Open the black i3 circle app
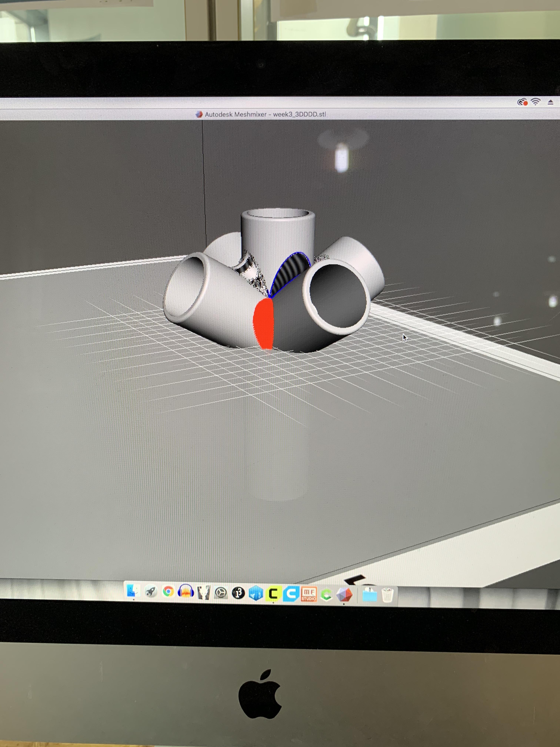The width and height of the screenshot is (560, 747). [x=239, y=593]
